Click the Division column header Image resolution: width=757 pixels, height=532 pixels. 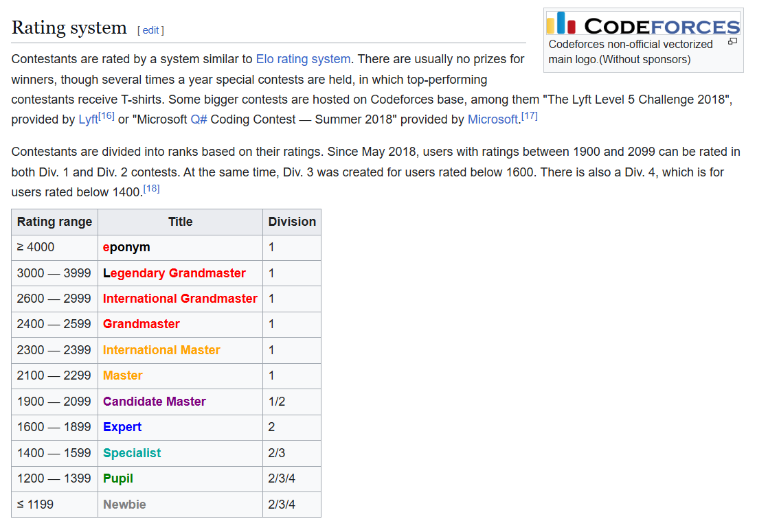click(x=292, y=222)
